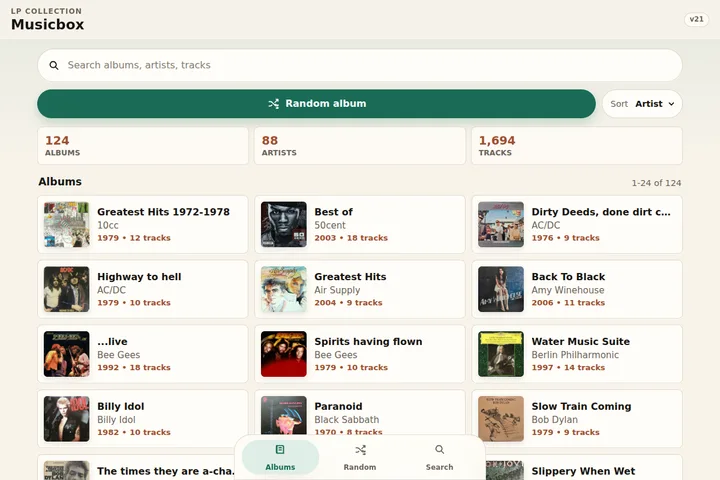Viewport: 720px width, 480px height.
Task: Open the Sort Artist dropdown
Action: [x=642, y=104]
